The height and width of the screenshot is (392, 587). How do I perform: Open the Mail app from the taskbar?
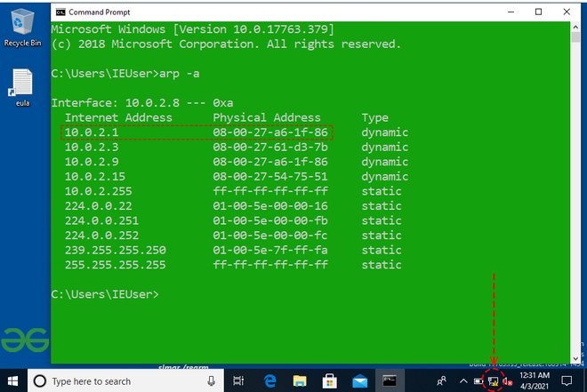click(x=360, y=381)
